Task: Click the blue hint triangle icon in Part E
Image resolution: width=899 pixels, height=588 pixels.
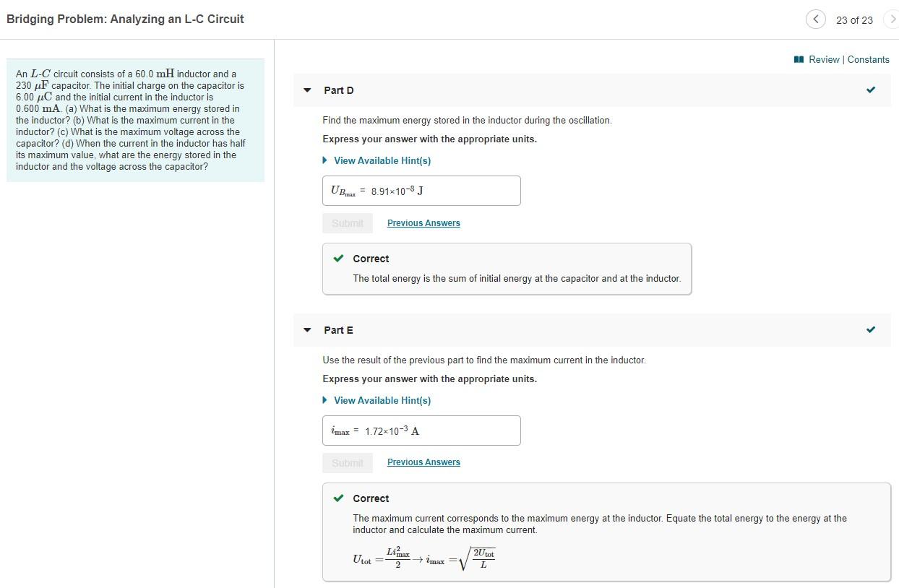Action: [x=324, y=400]
